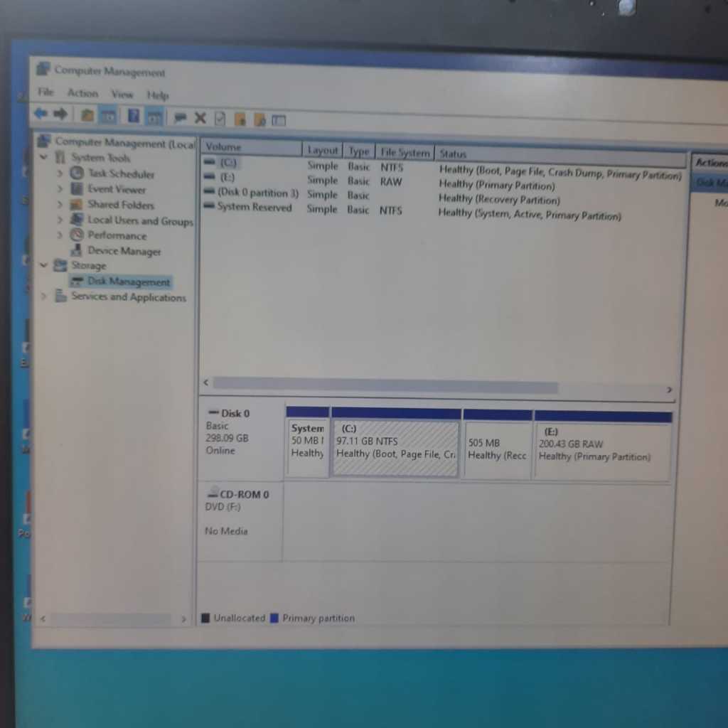This screenshot has width=728, height=728.
Task: Click the Forward arrow in the toolbar
Action: [60, 114]
